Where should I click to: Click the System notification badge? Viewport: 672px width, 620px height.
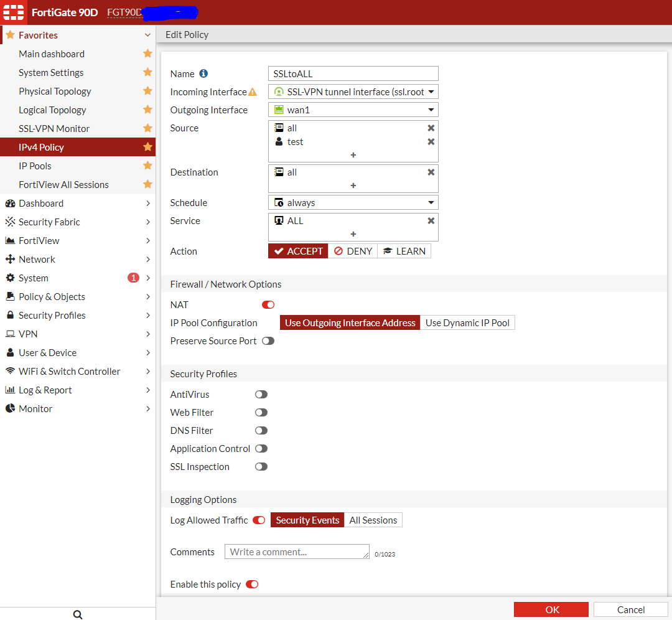tap(133, 278)
